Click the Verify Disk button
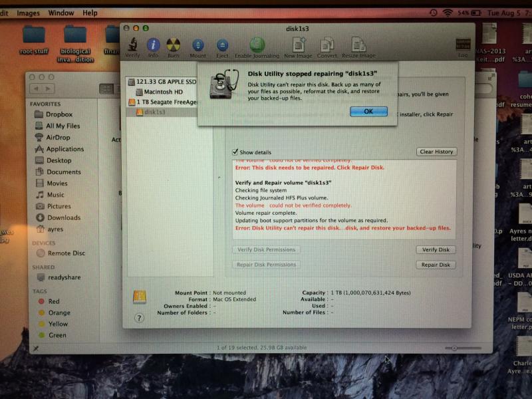This screenshot has width=532, height=399. pyautogui.click(x=436, y=250)
